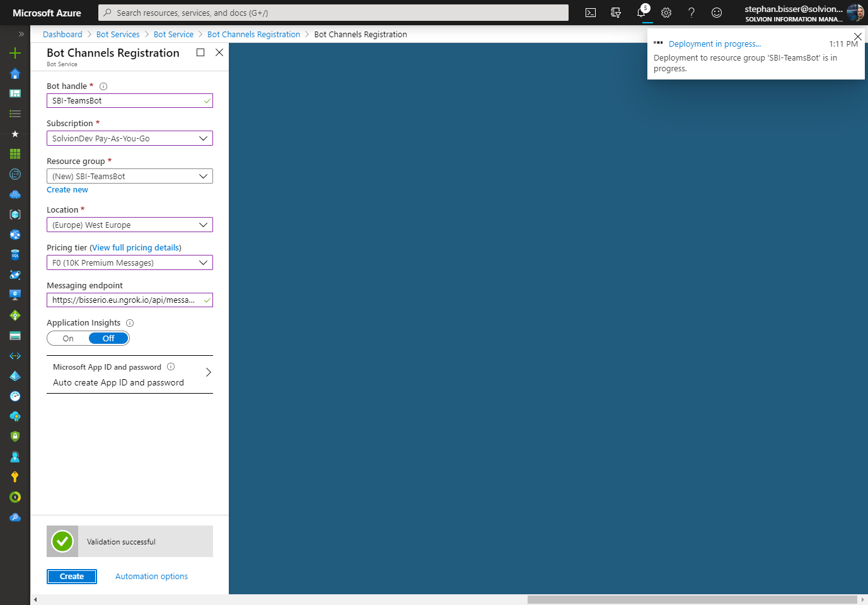Click the Application Insights info icon
This screenshot has height=605, width=868.
tap(130, 323)
